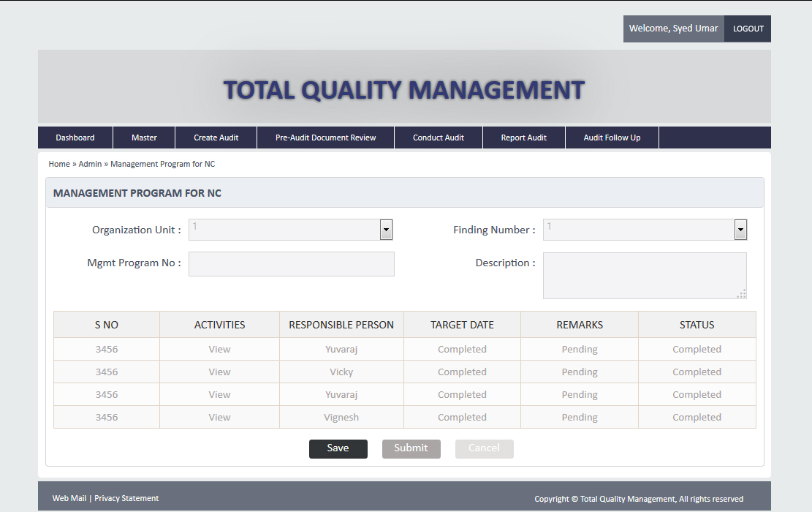
Task: Click into the Description text area
Action: (x=645, y=276)
